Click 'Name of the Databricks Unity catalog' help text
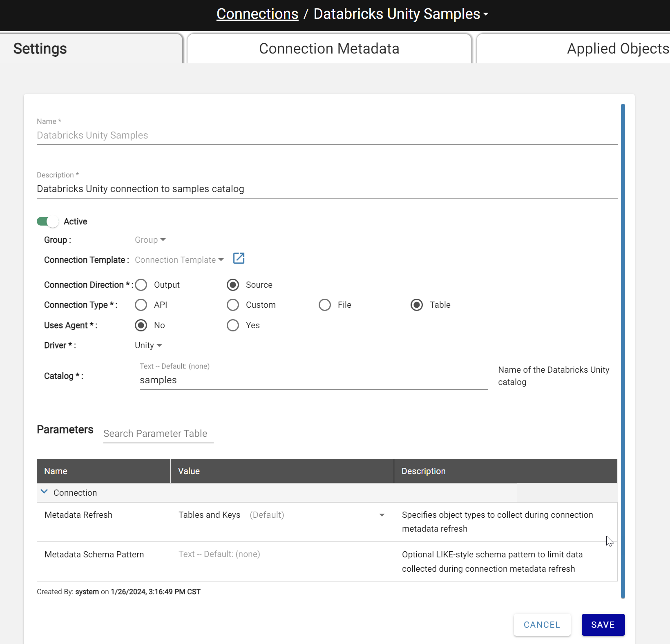 (x=554, y=376)
